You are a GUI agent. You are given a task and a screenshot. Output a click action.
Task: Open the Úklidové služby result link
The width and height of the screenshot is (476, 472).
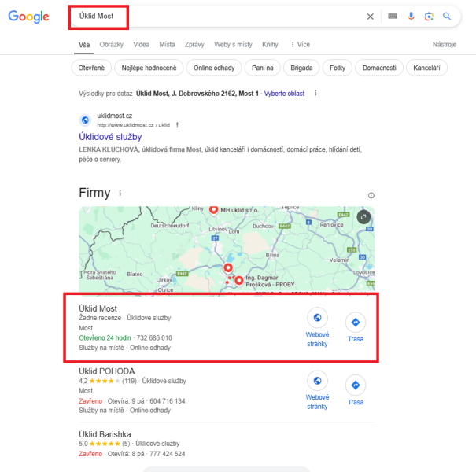coord(110,137)
